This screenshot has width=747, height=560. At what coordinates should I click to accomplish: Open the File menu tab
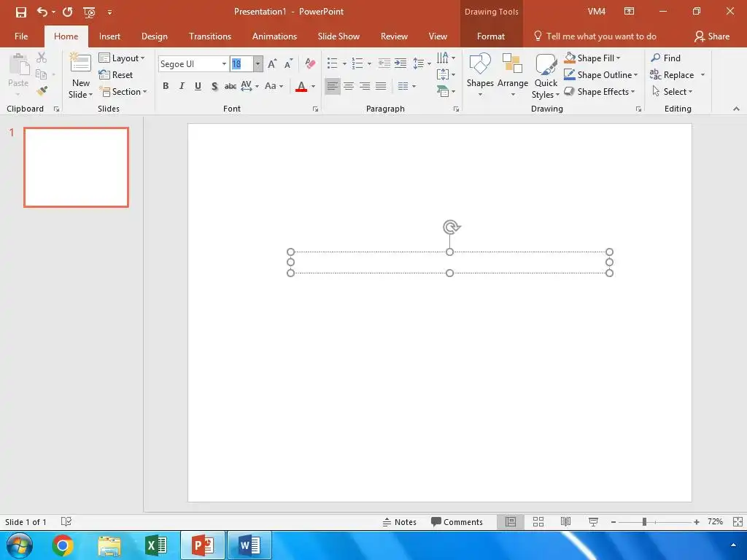click(x=21, y=36)
